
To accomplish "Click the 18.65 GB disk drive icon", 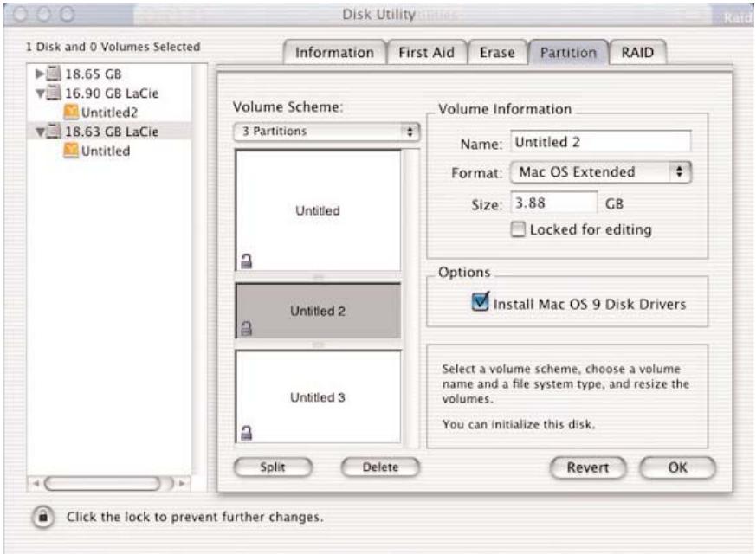I will (54, 74).
